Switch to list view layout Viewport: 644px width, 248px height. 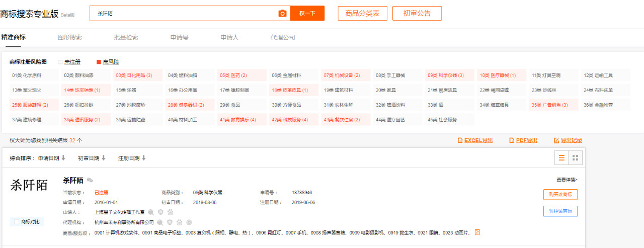561,158
